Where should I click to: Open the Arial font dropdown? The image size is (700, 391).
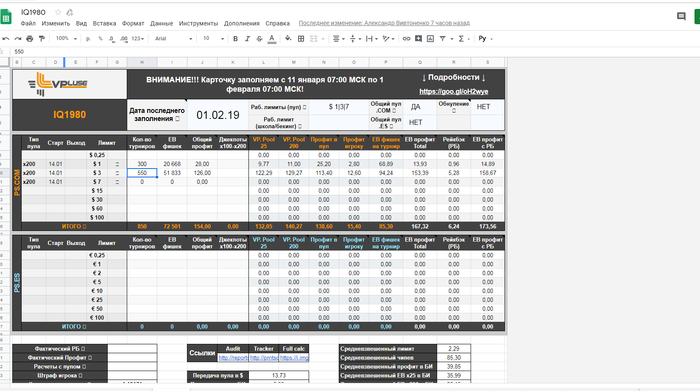click(x=173, y=39)
